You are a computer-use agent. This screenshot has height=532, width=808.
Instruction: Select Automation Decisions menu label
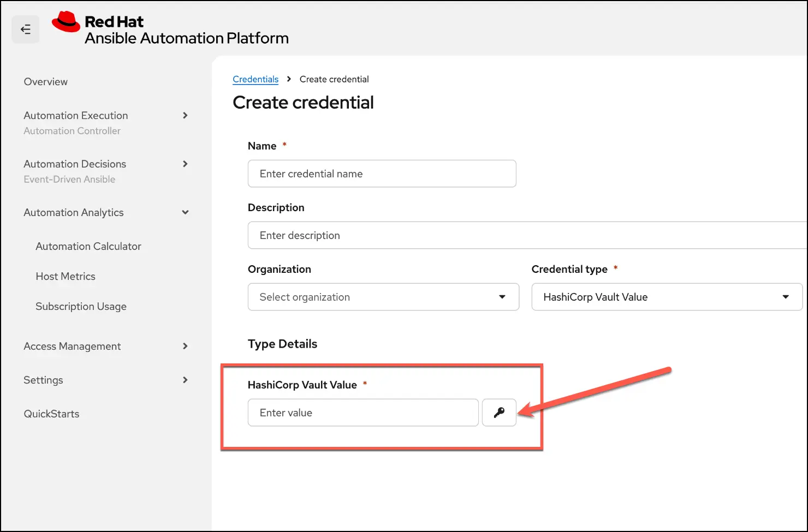click(75, 164)
